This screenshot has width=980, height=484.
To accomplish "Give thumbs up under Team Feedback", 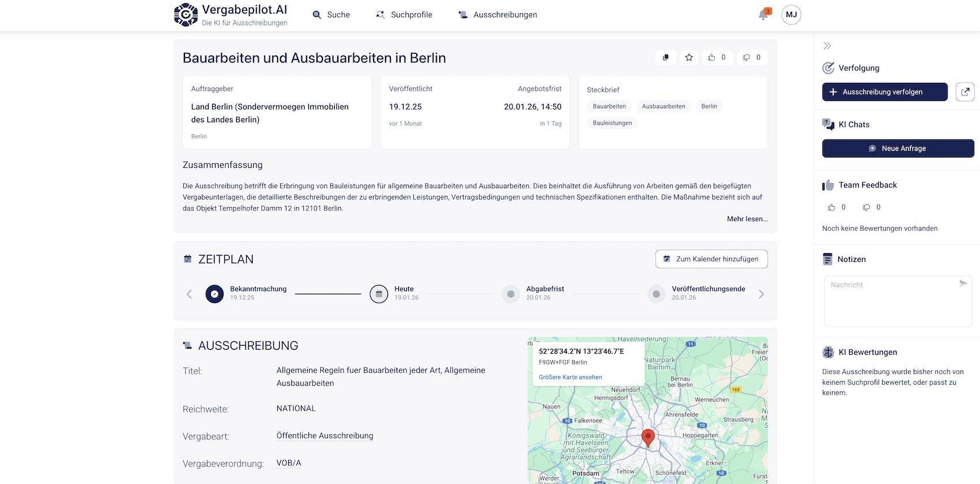I will tap(832, 208).
